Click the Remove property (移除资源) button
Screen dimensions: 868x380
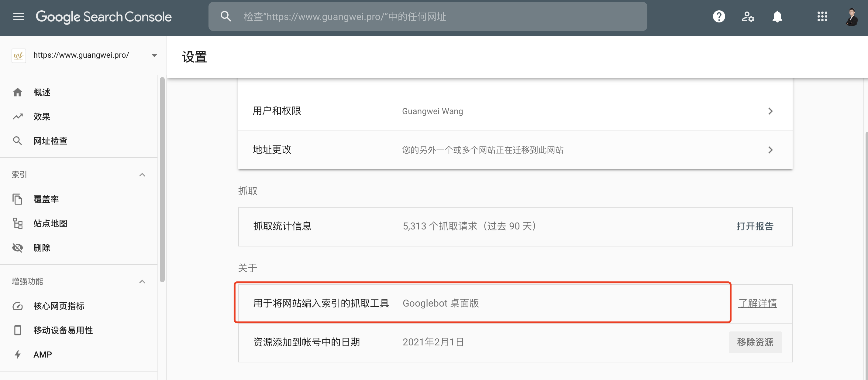point(755,342)
